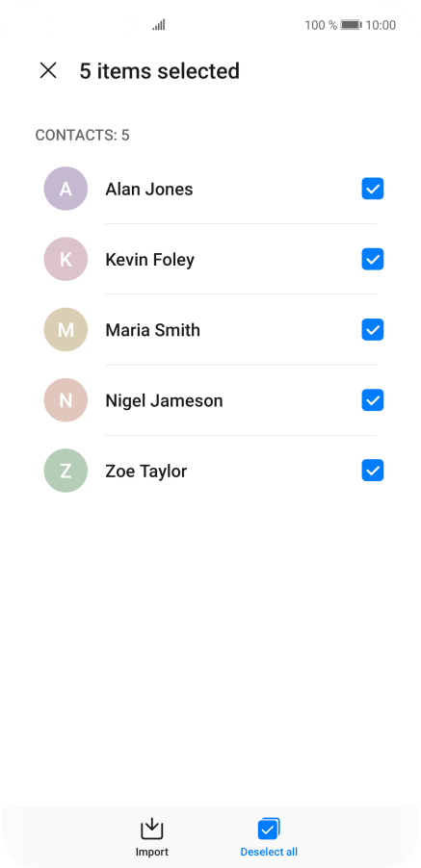Close selection mode with the X icon
Image resolution: width=421 pixels, height=868 pixels.
(x=48, y=70)
